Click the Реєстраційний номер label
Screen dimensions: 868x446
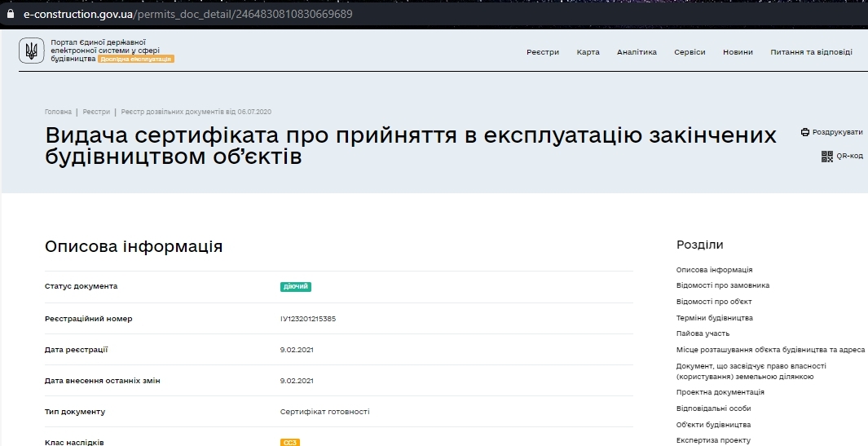pyautogui.click(x=89, y=319)
